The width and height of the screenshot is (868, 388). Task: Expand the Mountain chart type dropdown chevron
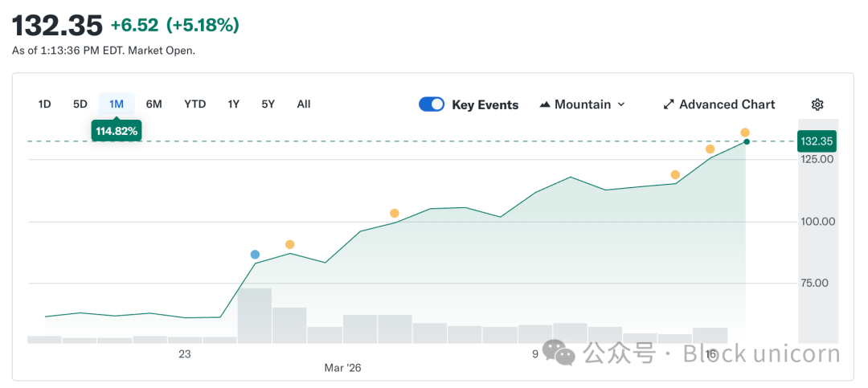[x=621, y=104]
